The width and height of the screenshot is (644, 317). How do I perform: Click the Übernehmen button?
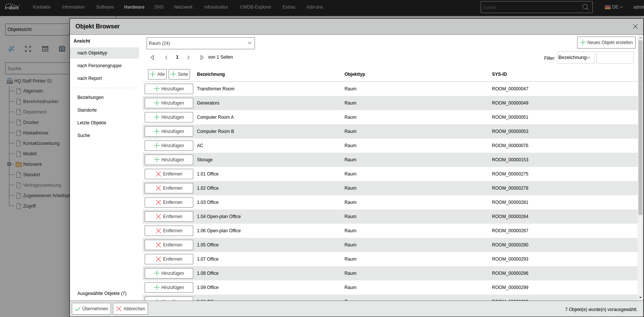pyautogui.click(x=92, y=309)
